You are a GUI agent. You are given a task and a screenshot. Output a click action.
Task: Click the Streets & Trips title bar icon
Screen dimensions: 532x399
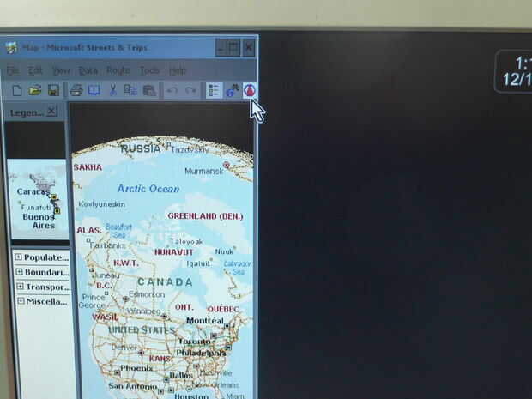tap(11, 47)
